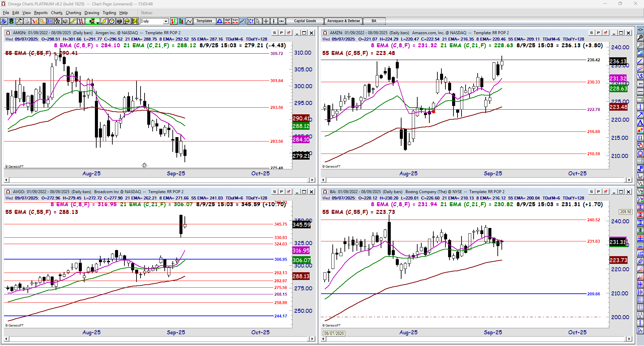The height and width of the screenshot is (346, 644).
Task: Open the Drawing menu
Action: pos(92,13)
